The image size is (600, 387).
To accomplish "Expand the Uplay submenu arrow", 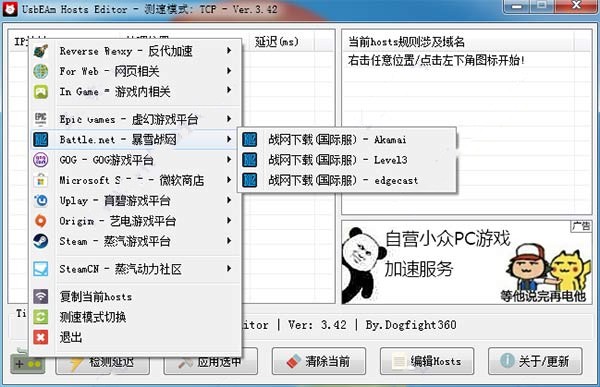I will (229, 200).
